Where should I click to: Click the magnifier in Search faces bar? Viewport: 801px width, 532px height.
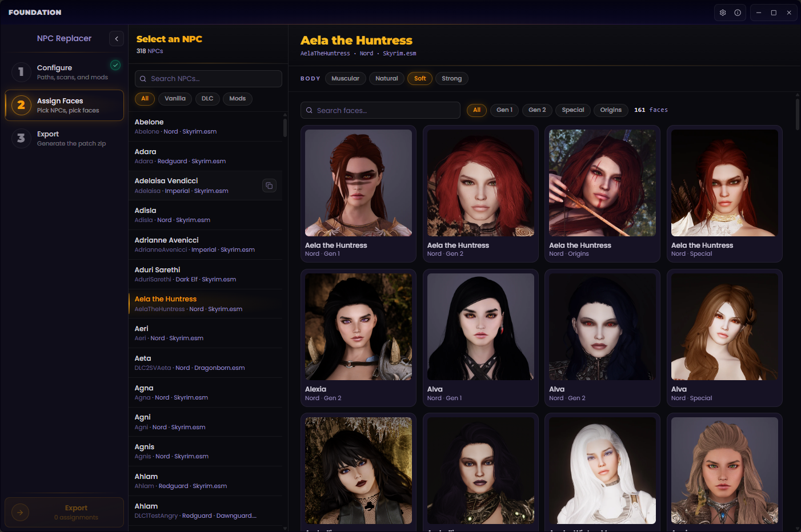point(309,110)
